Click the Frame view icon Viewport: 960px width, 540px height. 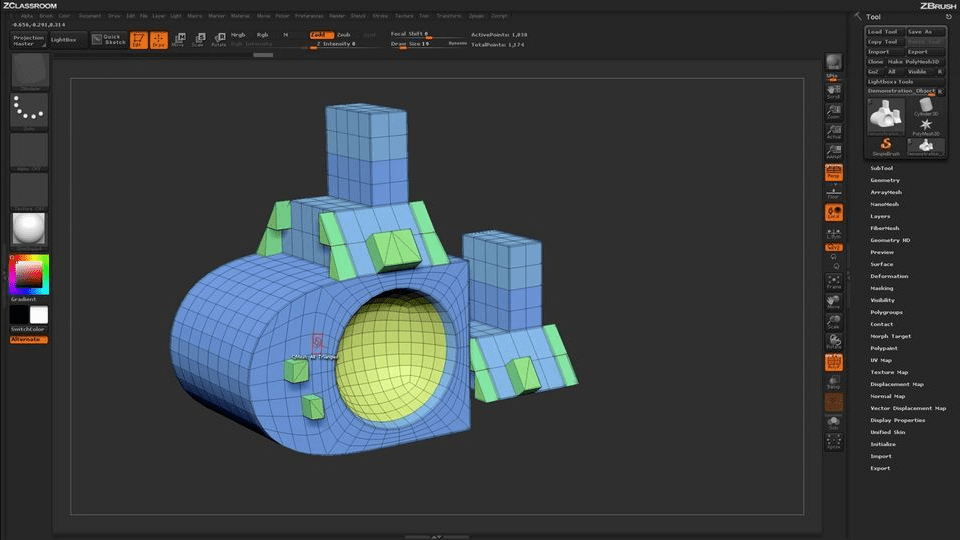[833, 282]
